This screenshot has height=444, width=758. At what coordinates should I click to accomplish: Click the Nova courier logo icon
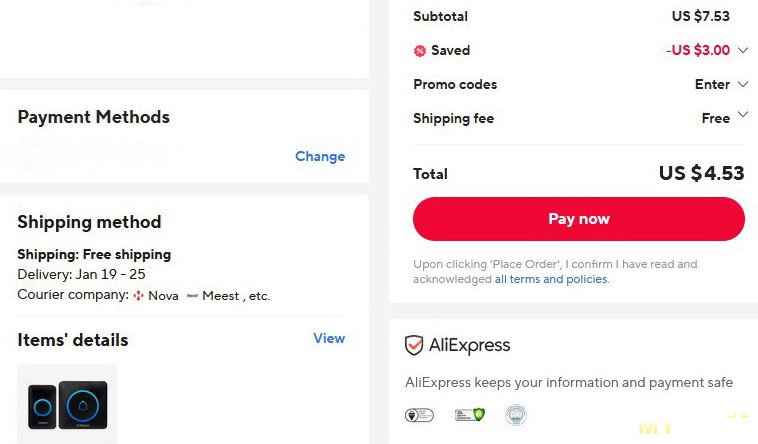click(x=138, y=296)
